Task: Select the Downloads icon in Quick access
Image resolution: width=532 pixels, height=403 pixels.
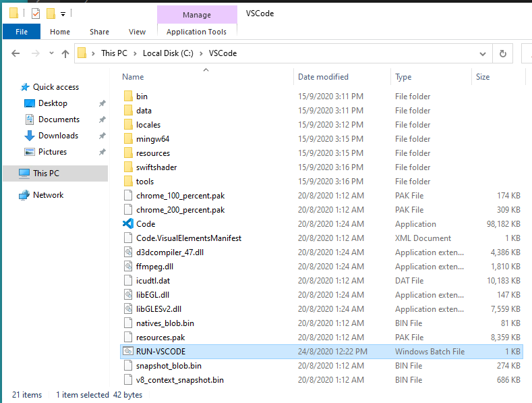Action: pos(30,136)
